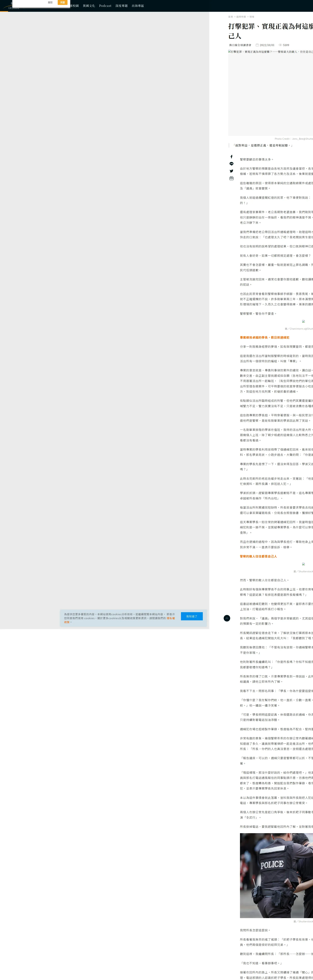
Task: Share the article on Facebook
Action: [231, 157]
